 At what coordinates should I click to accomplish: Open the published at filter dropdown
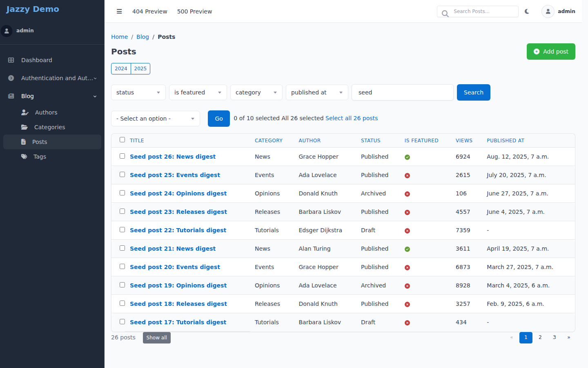[x=317, y=92]
